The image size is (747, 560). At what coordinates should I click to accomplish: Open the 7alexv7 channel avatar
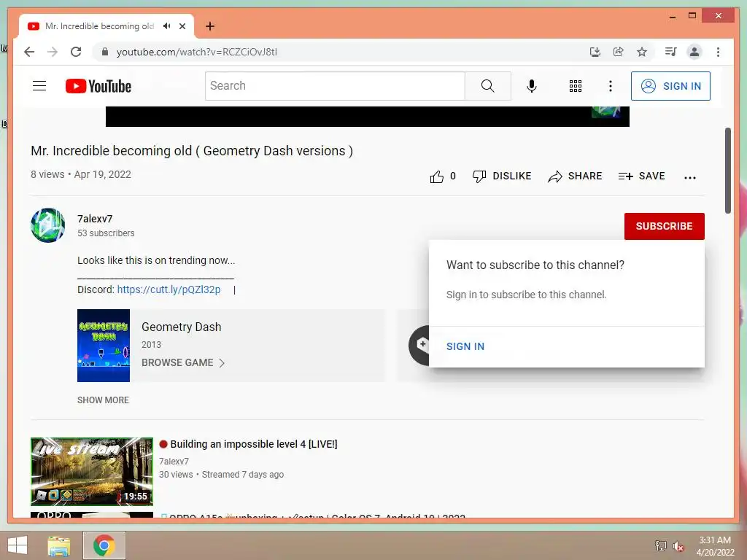click(x=47, y=225)
